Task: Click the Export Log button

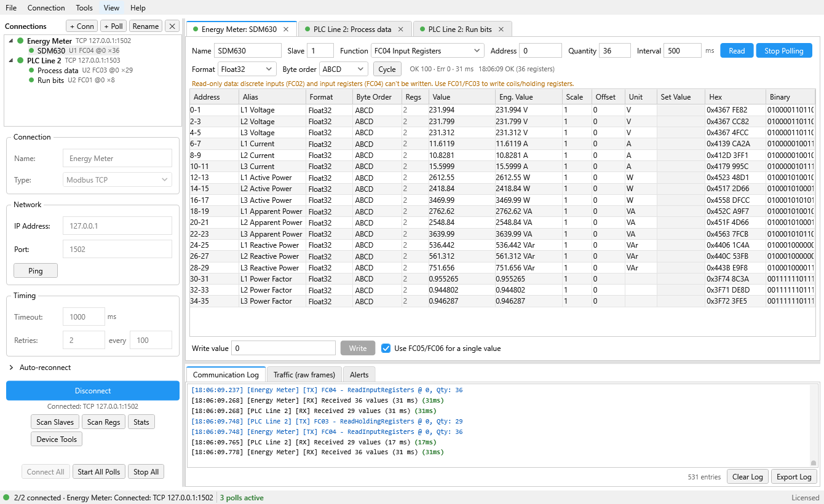Action: 794,476
